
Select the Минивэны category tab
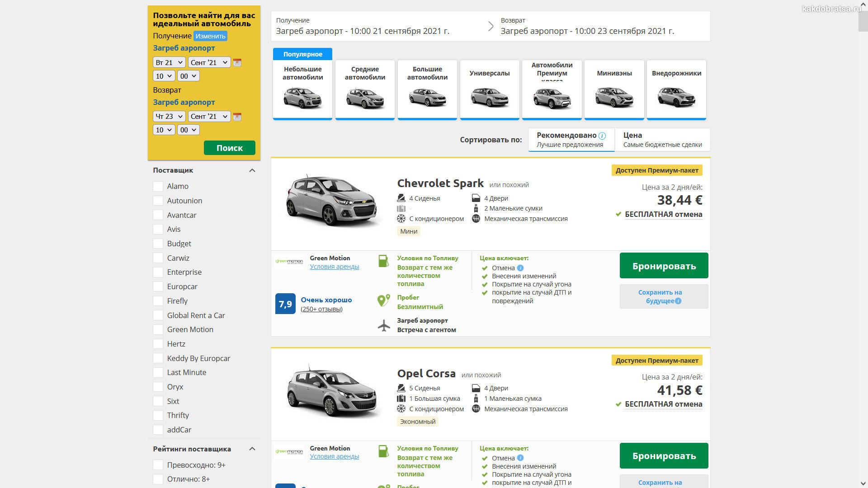614,89
